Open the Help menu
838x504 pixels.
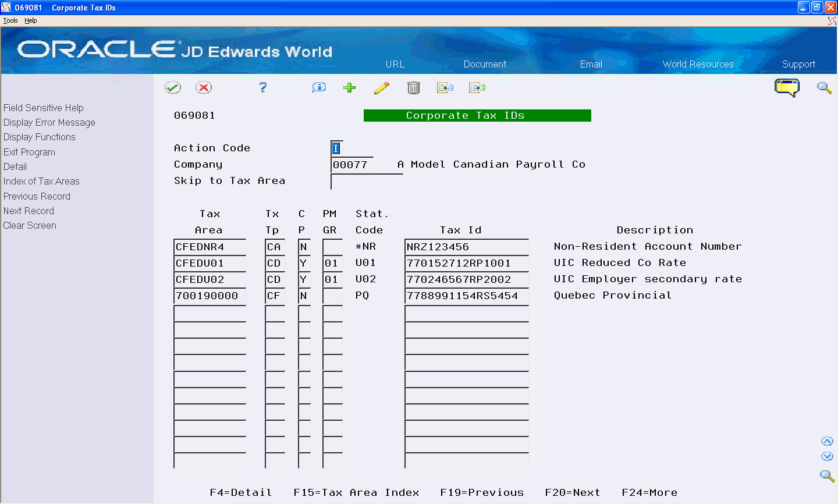tap(30, 20)
